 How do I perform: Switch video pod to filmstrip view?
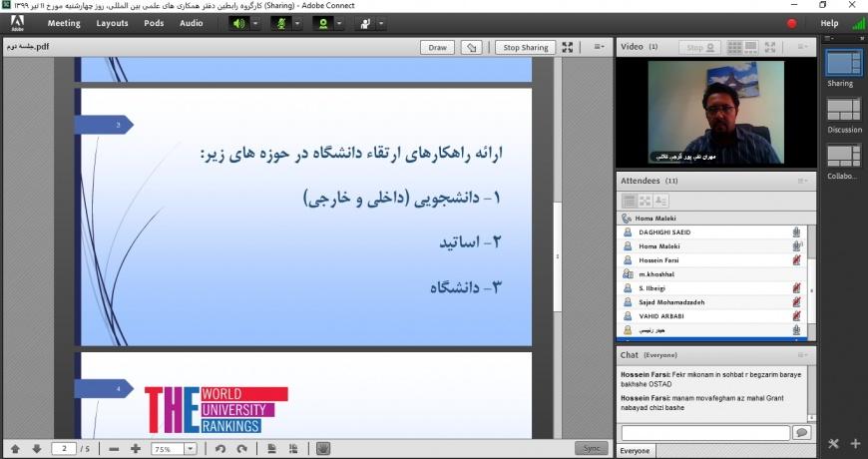pos(752,47)
